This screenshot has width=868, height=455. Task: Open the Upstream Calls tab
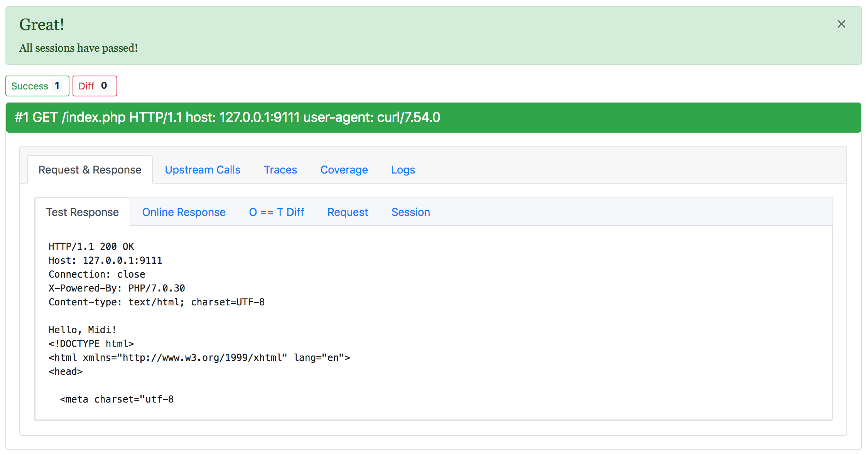click(x=202, y=170)
